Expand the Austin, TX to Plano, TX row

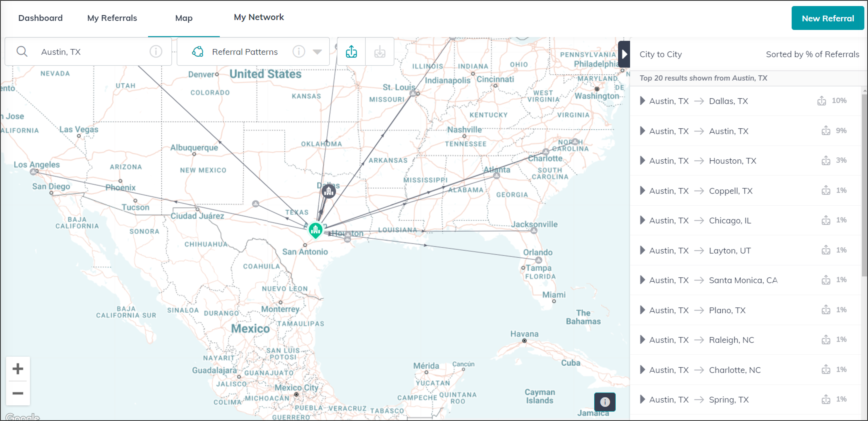[x=642, y=310]
